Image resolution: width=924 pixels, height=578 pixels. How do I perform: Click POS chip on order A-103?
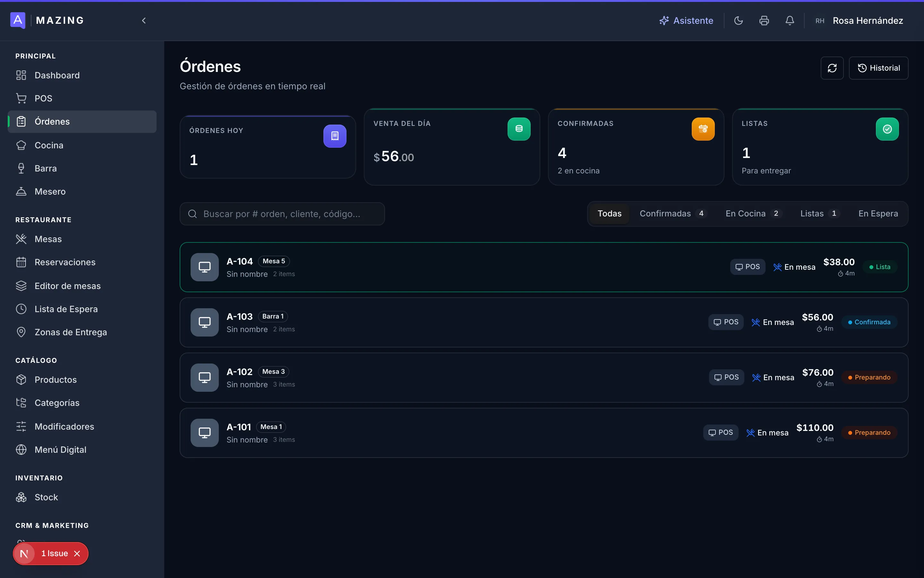(726, 322)
